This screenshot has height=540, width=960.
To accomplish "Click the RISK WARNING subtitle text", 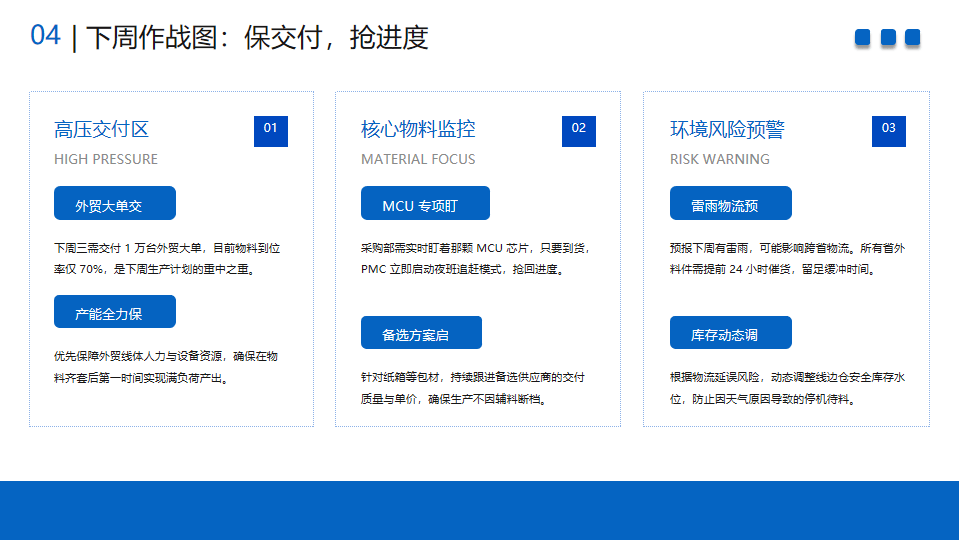I will pos(720,159).
